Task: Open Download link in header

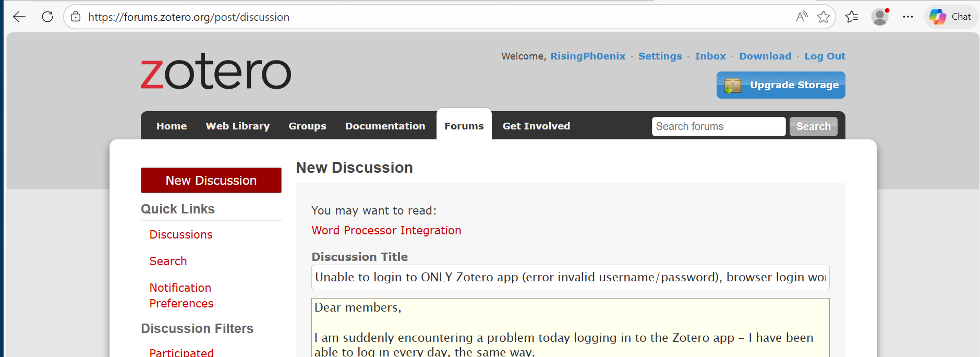Action: tap(765, 56)
